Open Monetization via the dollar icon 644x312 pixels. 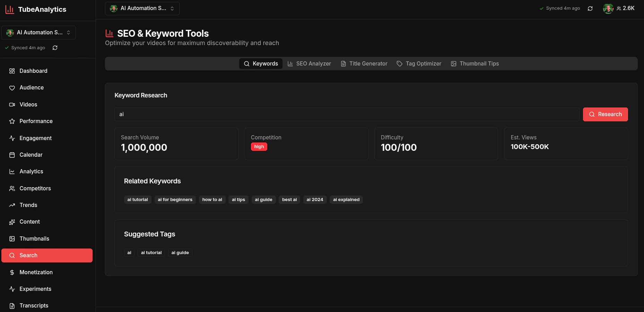pyautogui.click(x=12, y=272)
